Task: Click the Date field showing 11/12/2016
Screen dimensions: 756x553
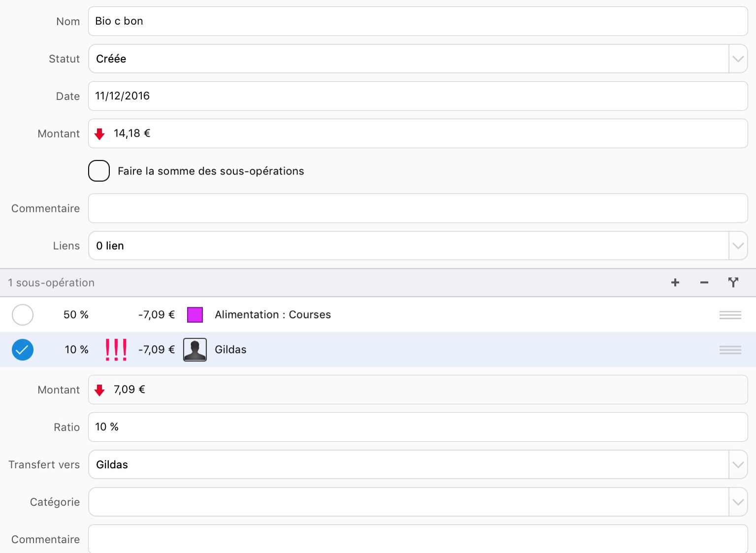Action: click(418, 96)
